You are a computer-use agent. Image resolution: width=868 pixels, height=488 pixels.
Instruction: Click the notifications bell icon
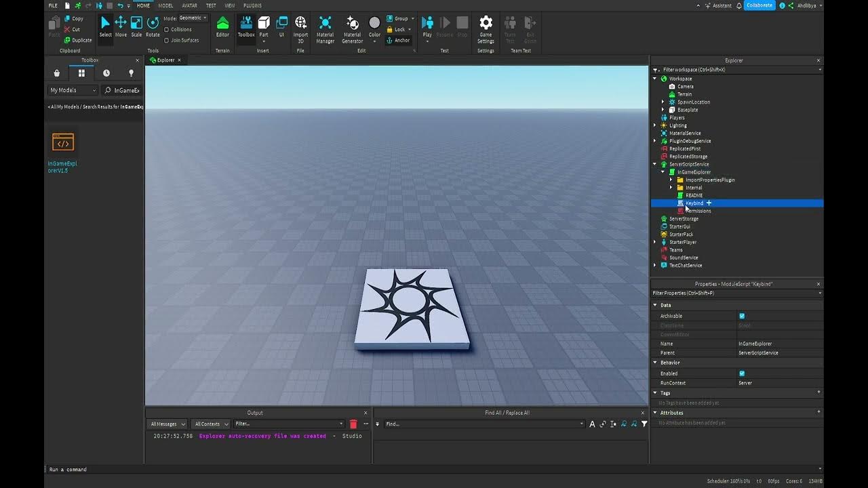[738, 5]
